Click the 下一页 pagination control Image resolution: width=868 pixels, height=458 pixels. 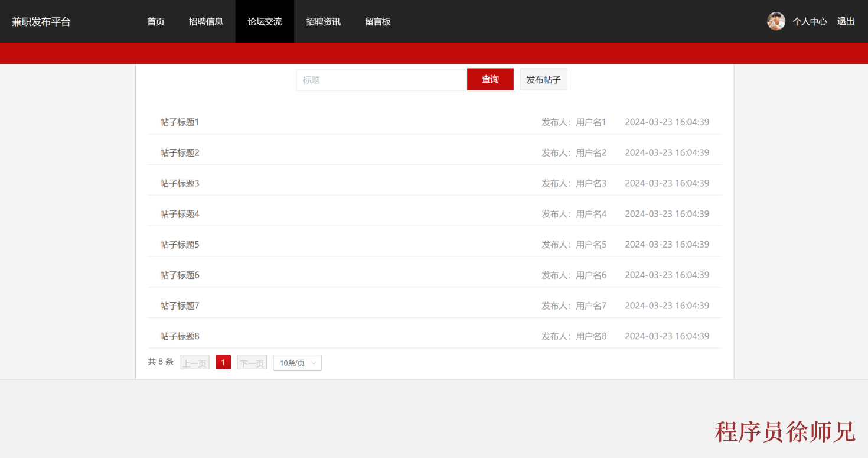pyautogui.click(x=252, y=362)
